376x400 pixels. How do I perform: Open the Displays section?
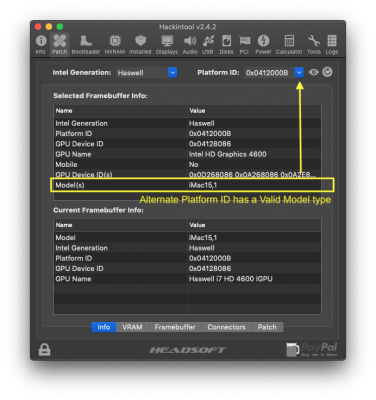(167, 45)
